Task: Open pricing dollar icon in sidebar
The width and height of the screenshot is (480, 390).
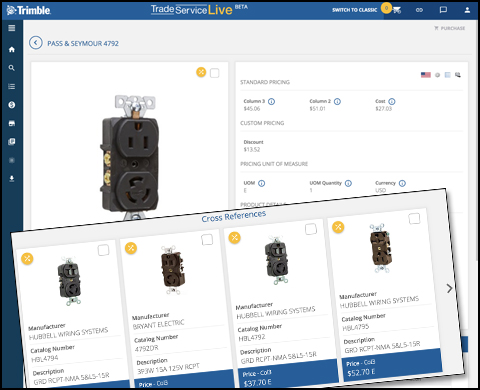Action: [x=12, y=105]
